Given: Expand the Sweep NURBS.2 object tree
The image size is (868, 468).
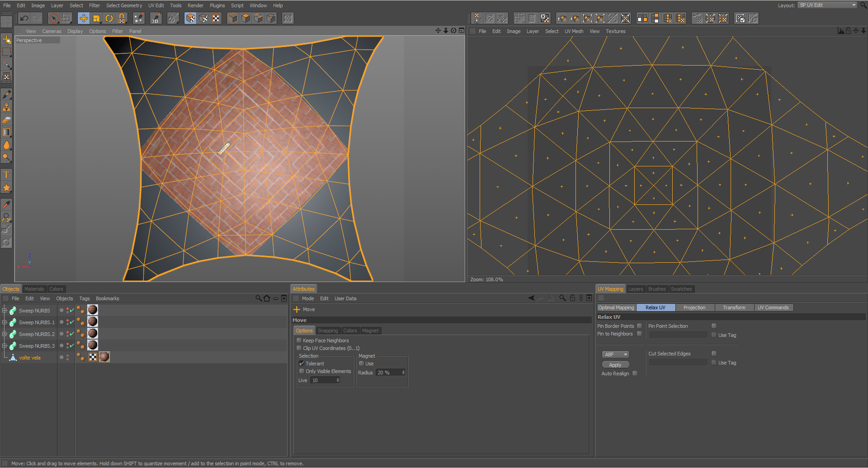Looking at the screenshot, I should click(5, 334).
